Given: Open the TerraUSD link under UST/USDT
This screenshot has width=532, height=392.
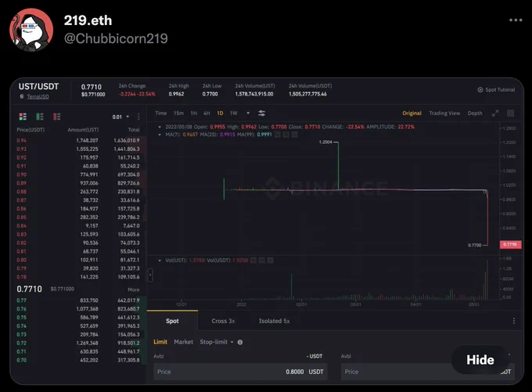Looking at the screenshot, I should (x=38, y=97).
